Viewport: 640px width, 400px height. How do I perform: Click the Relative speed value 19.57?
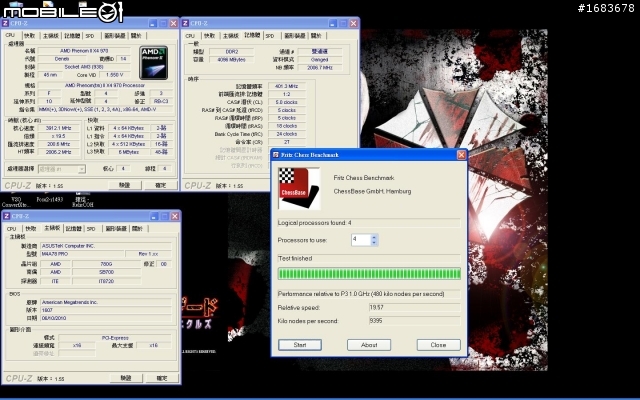[x=414, y=307]
